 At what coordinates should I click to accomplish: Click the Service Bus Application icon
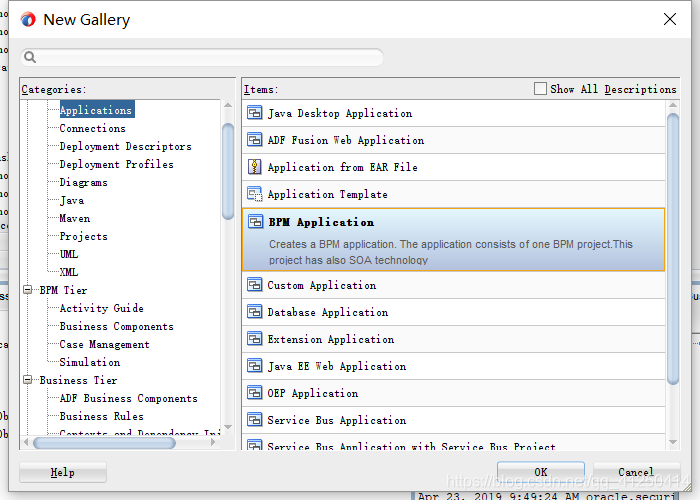coord(254,420)
